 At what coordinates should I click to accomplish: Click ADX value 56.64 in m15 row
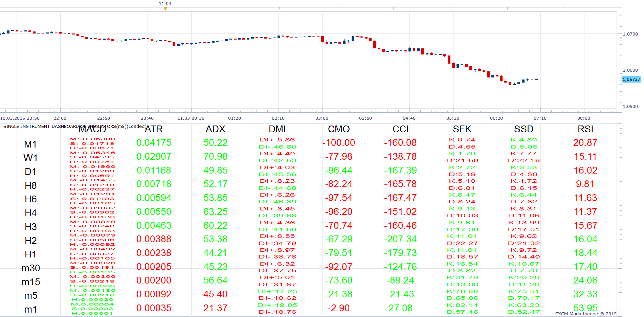coord(216,280)
